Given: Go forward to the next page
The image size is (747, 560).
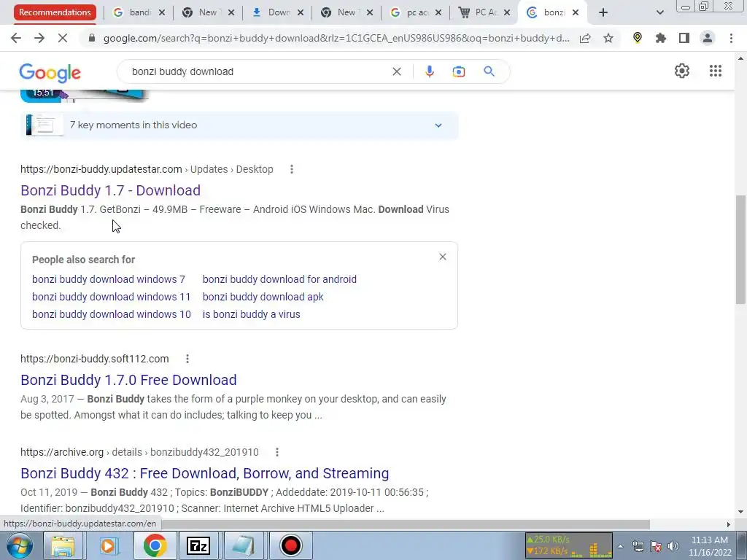Looking at the screenshot, I should 39,38.
